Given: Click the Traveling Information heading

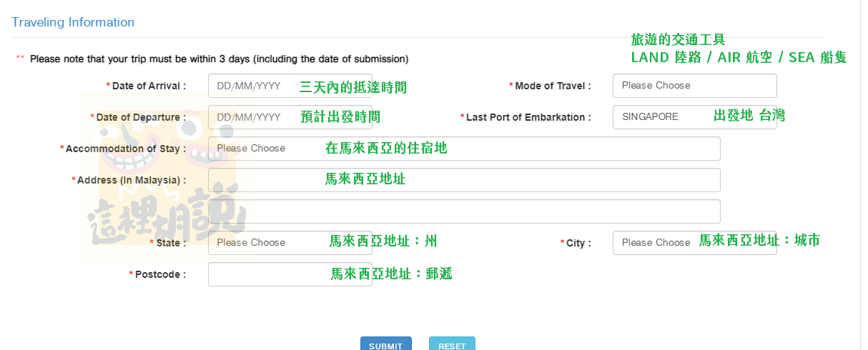Looking at the screenshot, I should pyautogui.click(x=73, y=22).
